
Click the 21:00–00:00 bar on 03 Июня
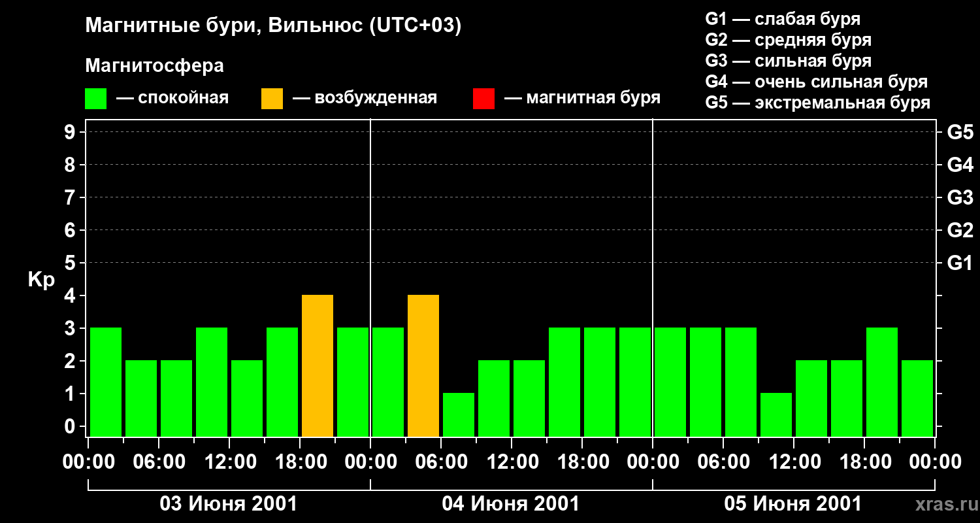[x=353, y=382]
